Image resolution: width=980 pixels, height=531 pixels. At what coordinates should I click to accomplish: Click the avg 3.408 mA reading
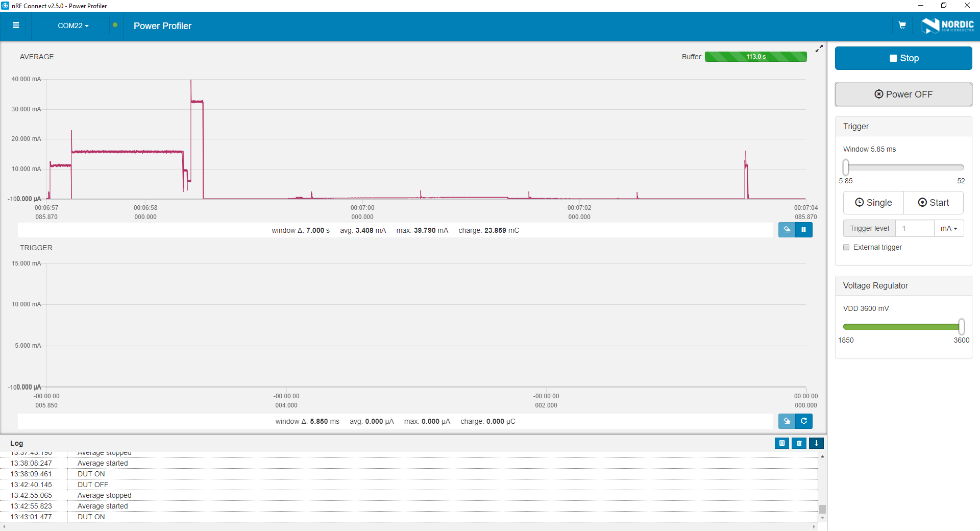[x=363, y=230]
